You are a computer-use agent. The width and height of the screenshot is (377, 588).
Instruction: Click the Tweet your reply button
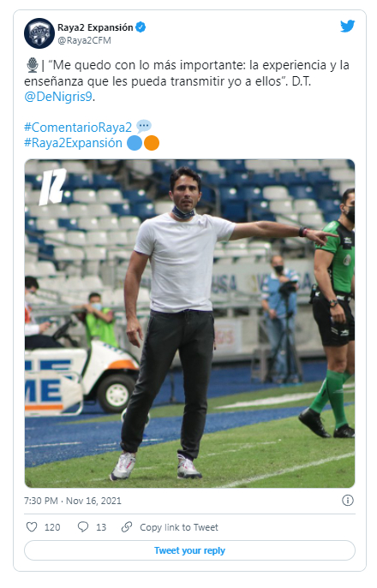tap(189, 550)
